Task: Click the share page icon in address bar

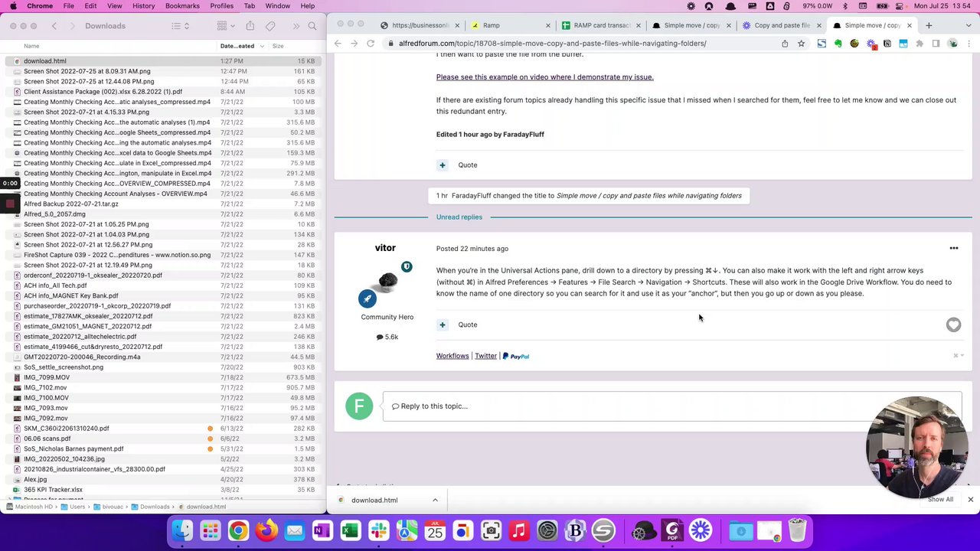Action: (785, 44)
